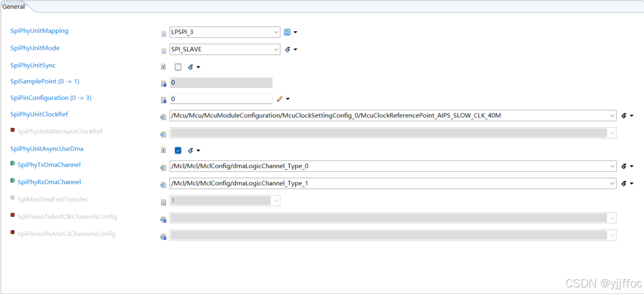Click the boolean type icon left of SpiPhyUnitSync

(x=164, y=67)
